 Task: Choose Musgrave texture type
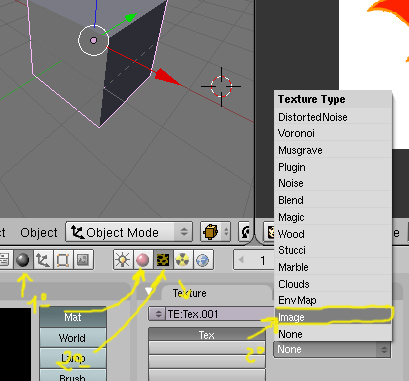pyautogui.click(x=333, y=150)
